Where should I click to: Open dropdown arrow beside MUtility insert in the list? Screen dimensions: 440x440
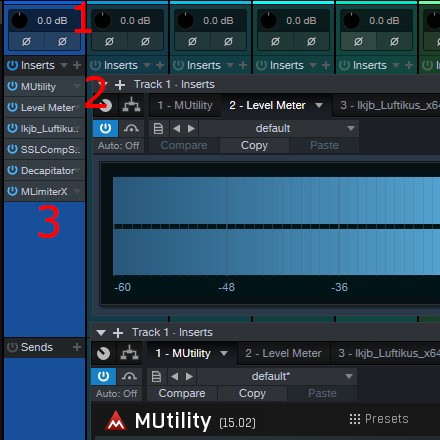[x=77, y=86]
